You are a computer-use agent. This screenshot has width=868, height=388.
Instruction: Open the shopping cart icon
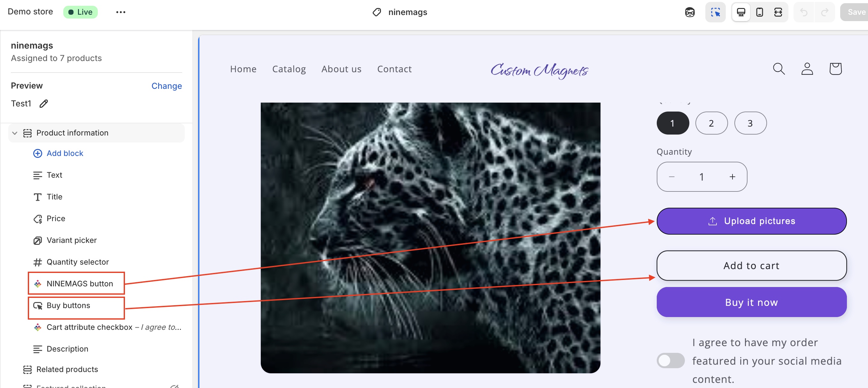(835, 69)
